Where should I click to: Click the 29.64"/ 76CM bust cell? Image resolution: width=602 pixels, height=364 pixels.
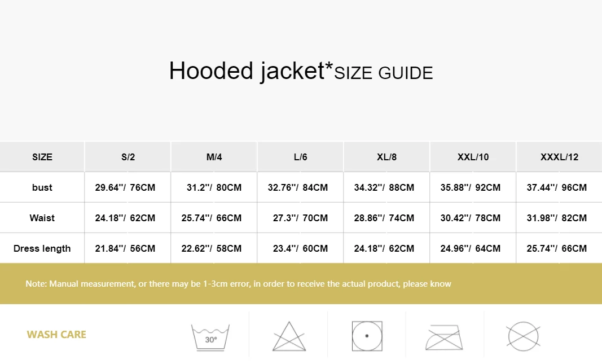[128, 187]
